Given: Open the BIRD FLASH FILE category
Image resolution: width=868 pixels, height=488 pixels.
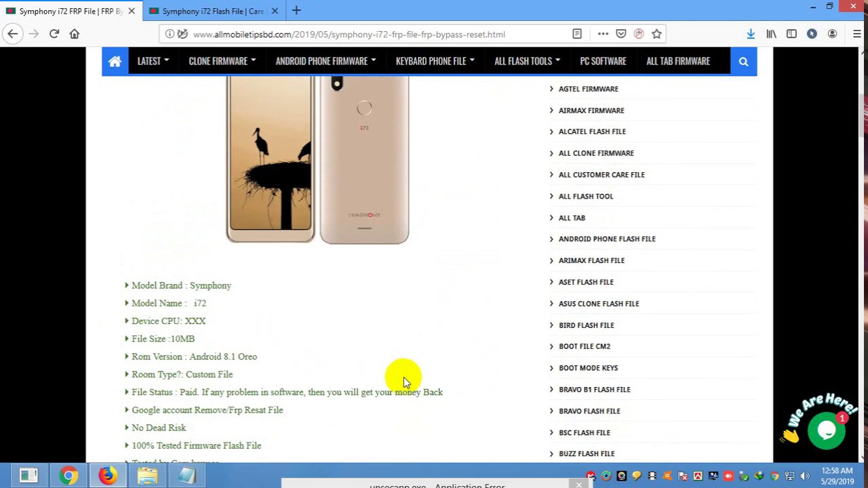Looking at the screenshot, I should (x=586, y=325).
